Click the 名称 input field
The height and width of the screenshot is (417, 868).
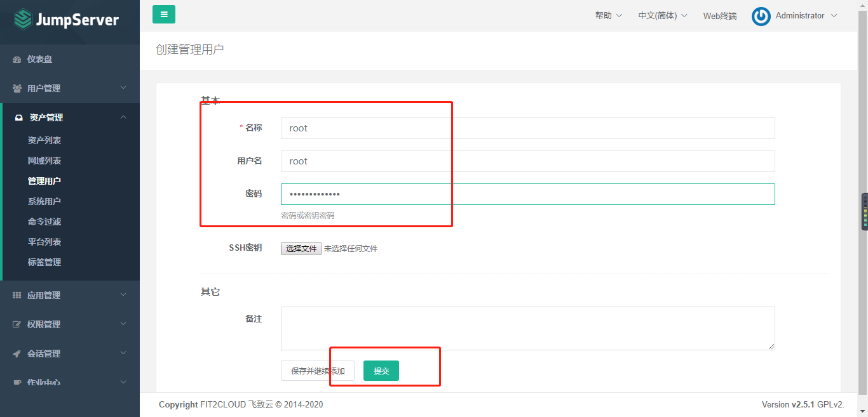point(528,128)
